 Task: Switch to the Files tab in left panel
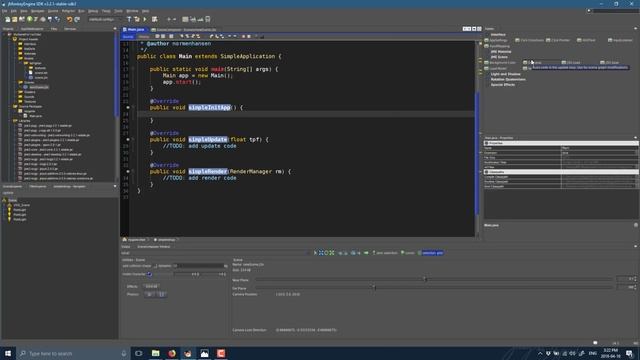(x=54, y=29)
